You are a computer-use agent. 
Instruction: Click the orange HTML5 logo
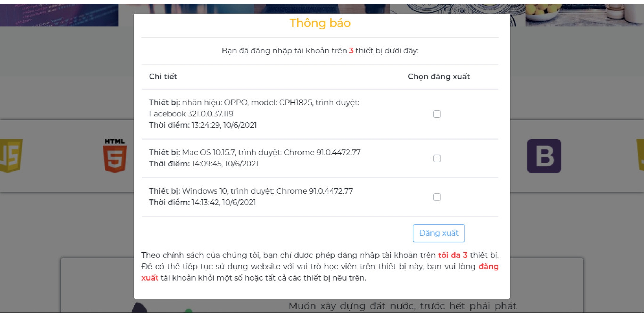[115, 156]
